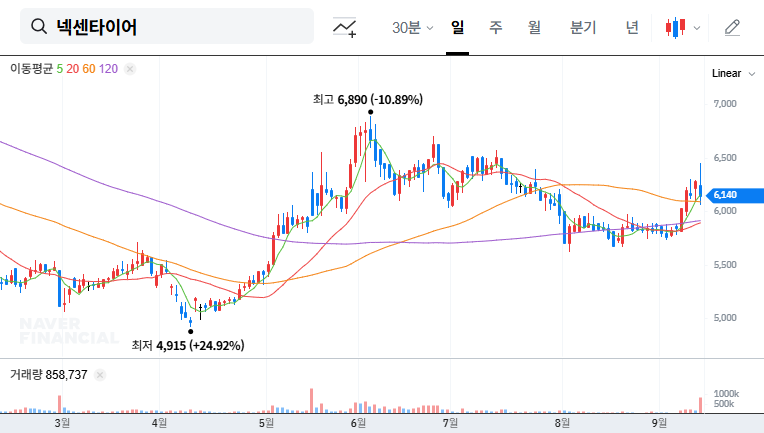This screenshot has width=764, height=433.
Task: Expand the chart type dropdown arrow
Action: pos(697,28)
